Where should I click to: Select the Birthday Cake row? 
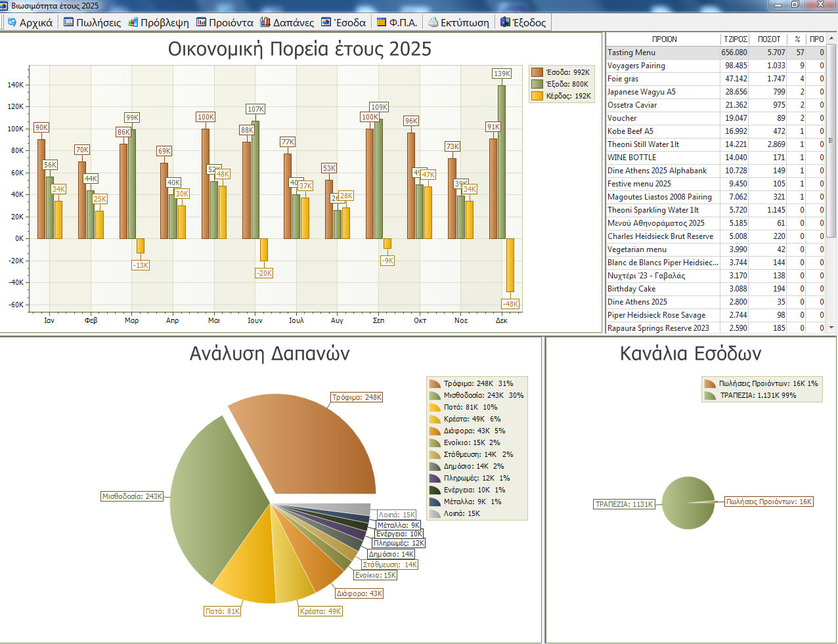click(716, 289)
